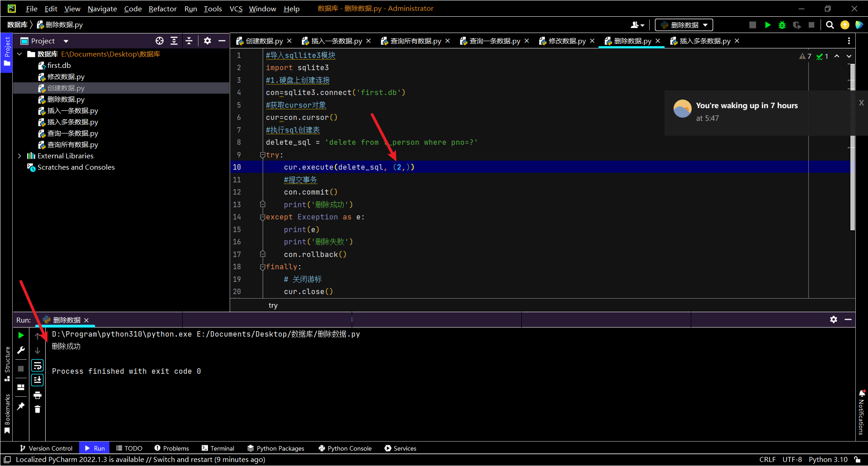Click the green Run button in top toolbar

[768, 25]
